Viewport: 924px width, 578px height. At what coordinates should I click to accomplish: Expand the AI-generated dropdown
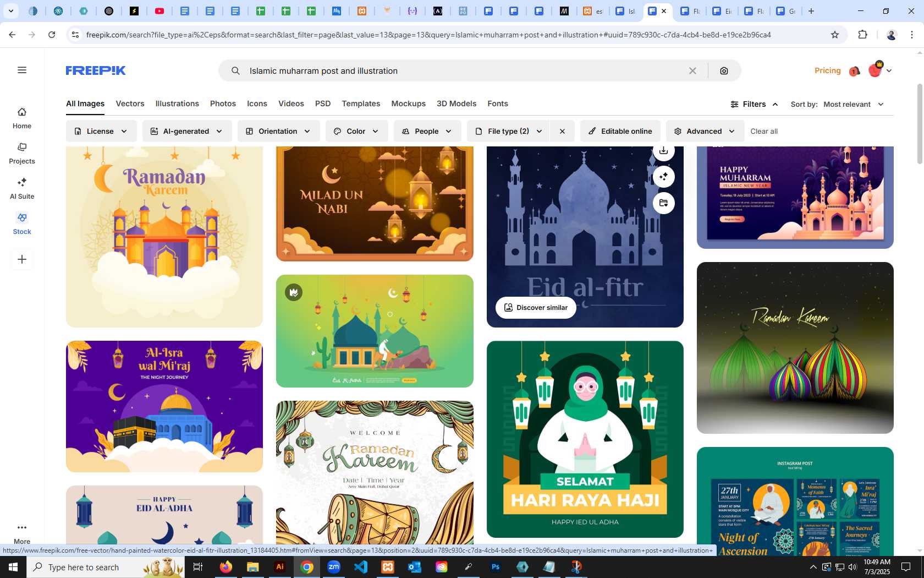pyautogui.click(x=187, y=131)
